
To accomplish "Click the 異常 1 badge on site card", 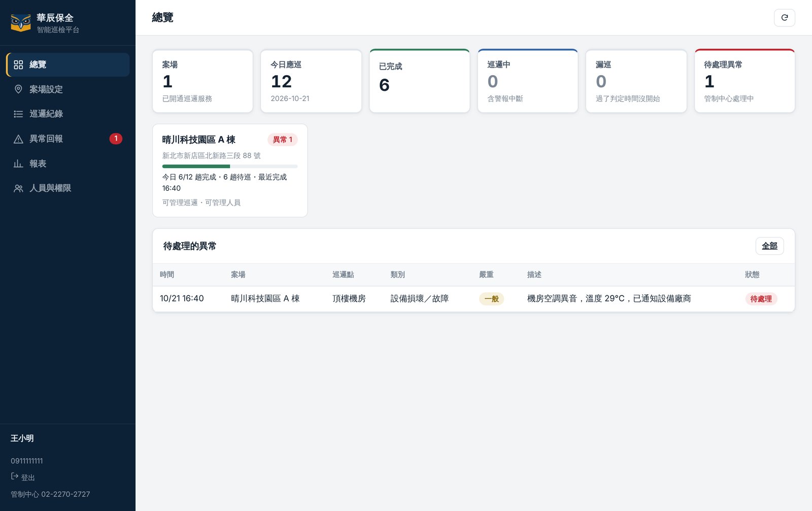I will [282, 140].
